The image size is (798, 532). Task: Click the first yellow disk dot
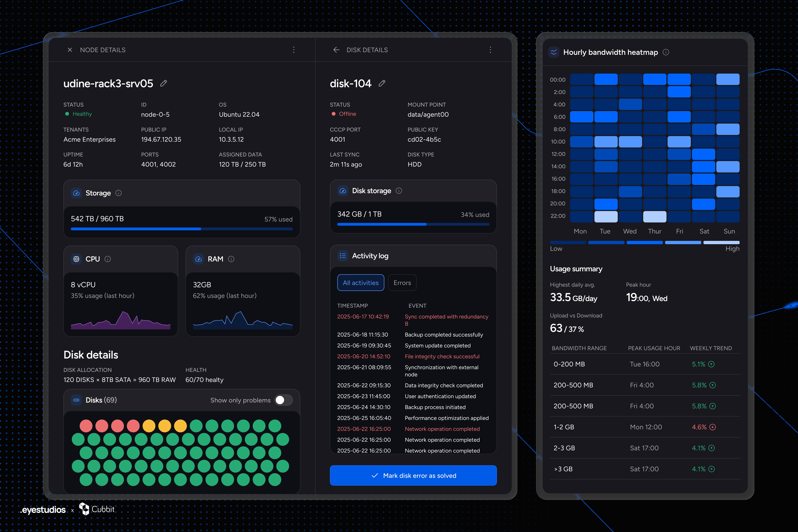click(149, 426)
